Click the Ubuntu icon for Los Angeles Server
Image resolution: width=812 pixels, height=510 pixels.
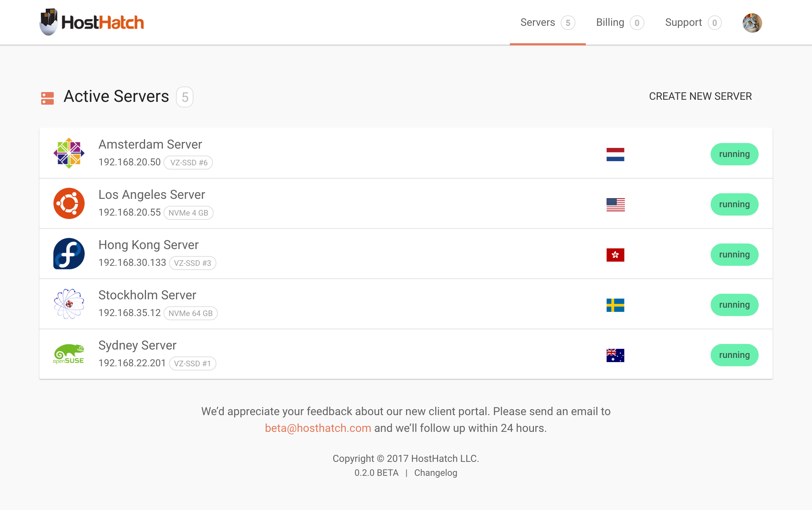click(69, 203)
